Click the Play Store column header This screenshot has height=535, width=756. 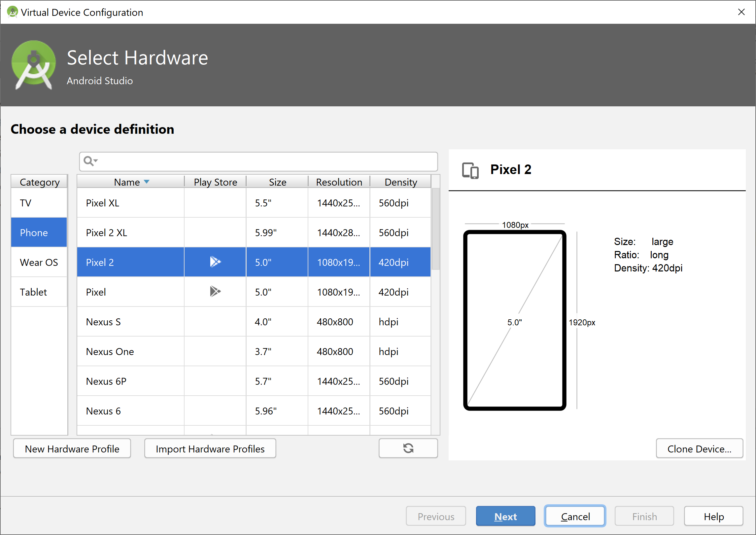(215, 182)
